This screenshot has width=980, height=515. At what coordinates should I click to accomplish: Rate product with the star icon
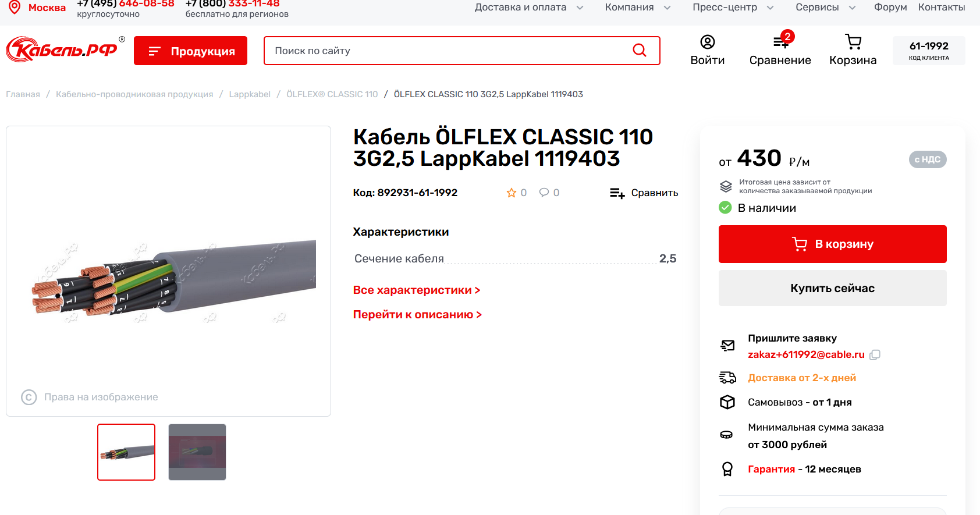tap(512, 193)
